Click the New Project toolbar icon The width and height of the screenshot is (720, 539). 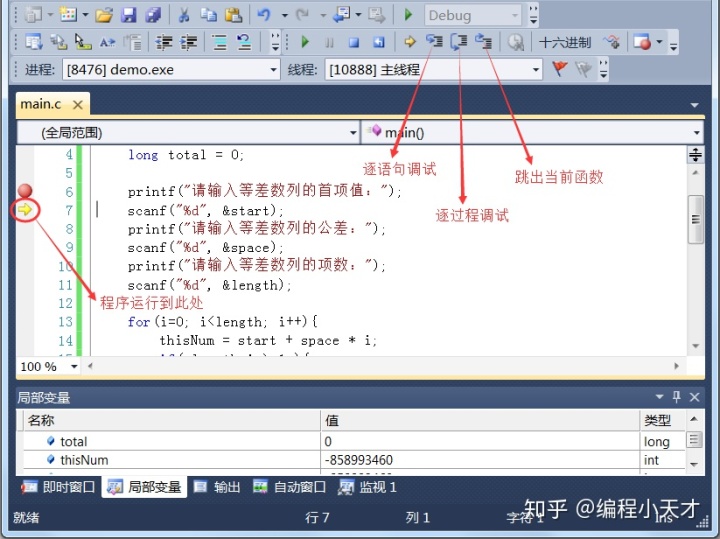tap(33, 15)
